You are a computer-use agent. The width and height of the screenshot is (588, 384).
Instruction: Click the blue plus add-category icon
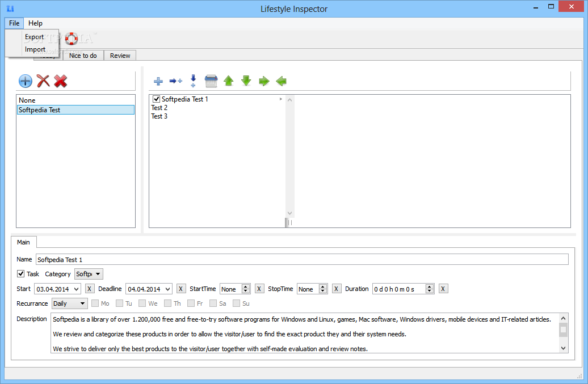tap(25, 81)
